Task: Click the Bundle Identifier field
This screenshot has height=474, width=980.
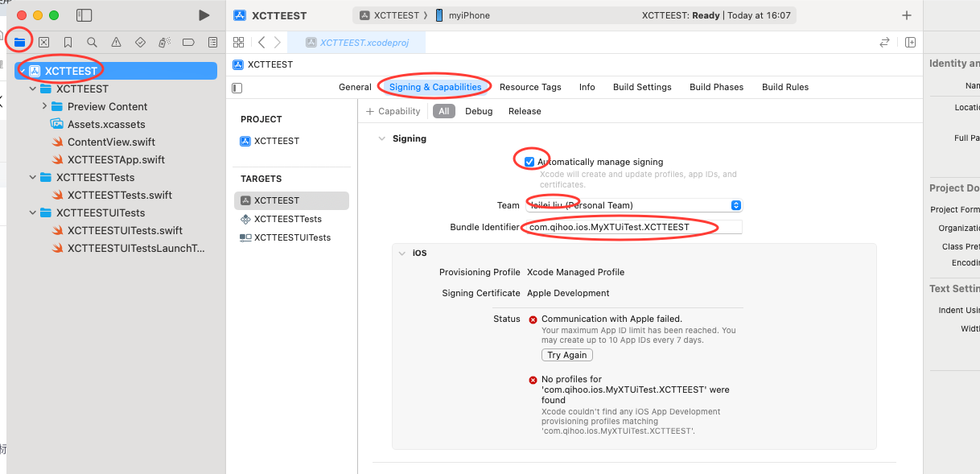Action: [633, 227]
